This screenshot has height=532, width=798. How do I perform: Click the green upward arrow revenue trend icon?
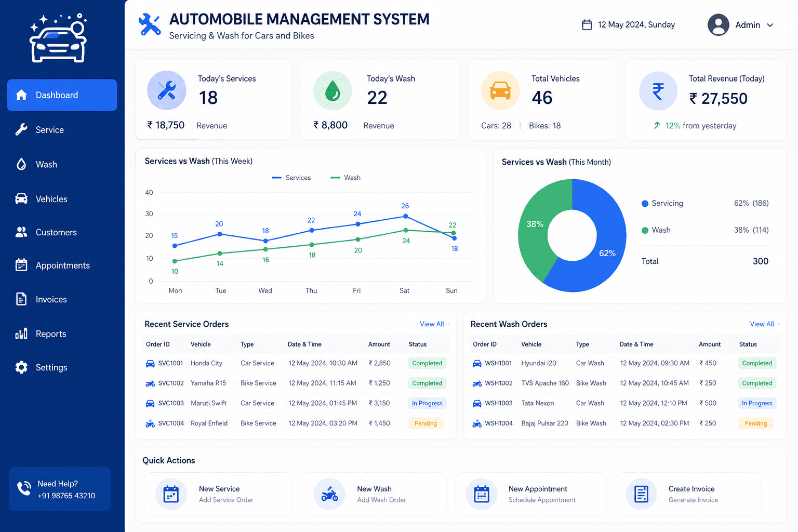coord(657,125)
